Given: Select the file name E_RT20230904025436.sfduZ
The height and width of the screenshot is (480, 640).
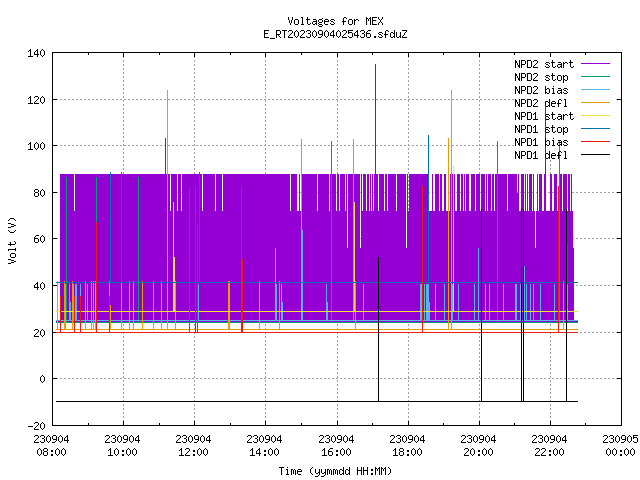Looking at the screenshot, I should tap(335, 34).
